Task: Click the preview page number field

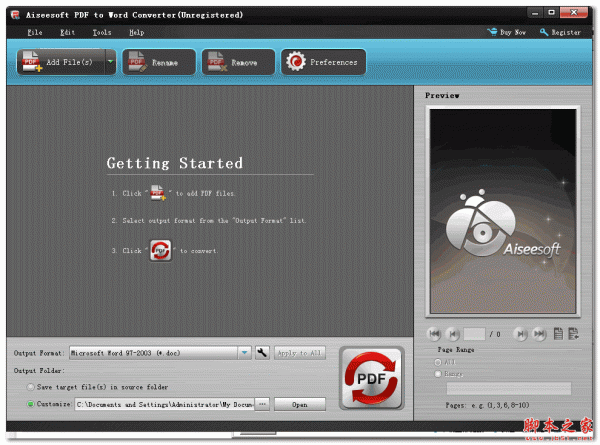Action: 474,334
